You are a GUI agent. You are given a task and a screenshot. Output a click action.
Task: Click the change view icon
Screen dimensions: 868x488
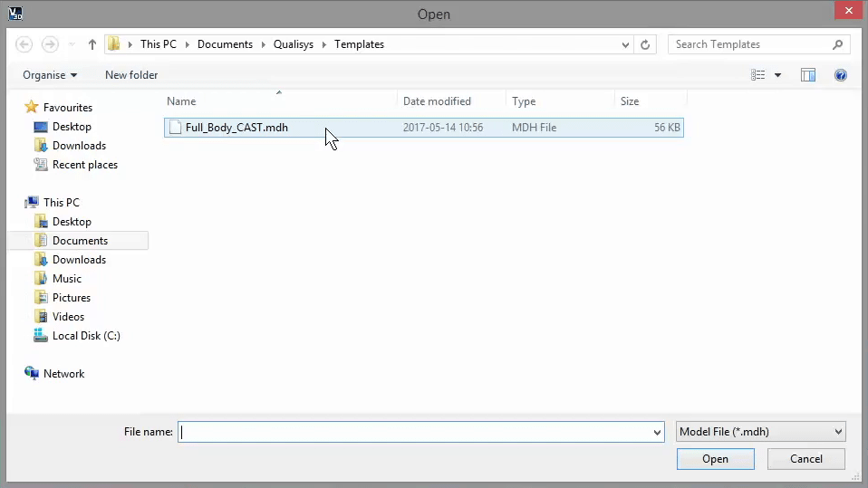[x=758, y=75]
